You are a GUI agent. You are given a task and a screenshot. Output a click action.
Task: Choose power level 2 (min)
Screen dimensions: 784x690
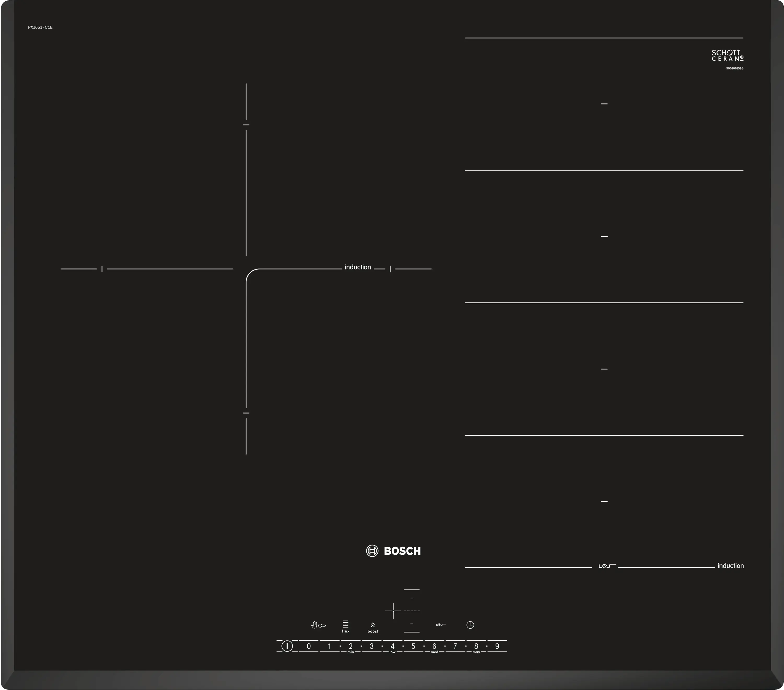350,646
